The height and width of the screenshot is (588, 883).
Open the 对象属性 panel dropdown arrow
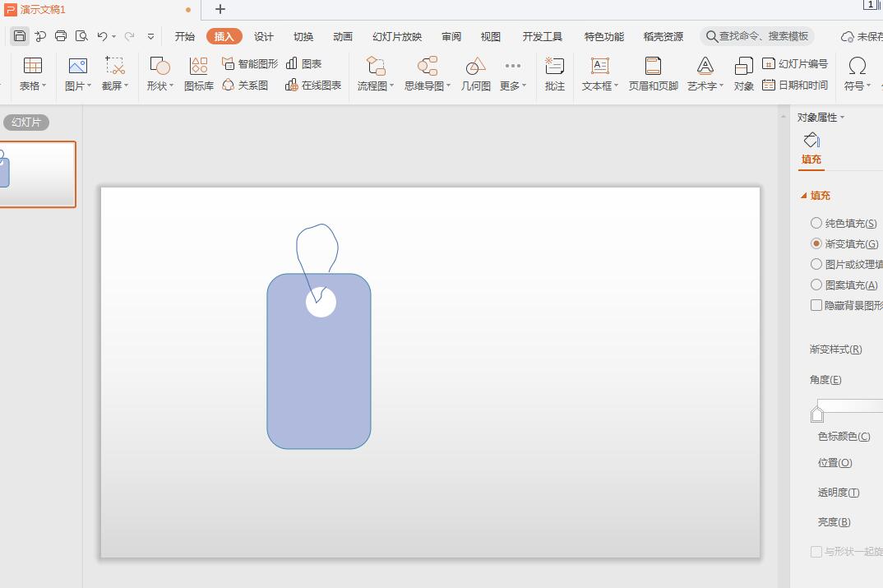843,117
